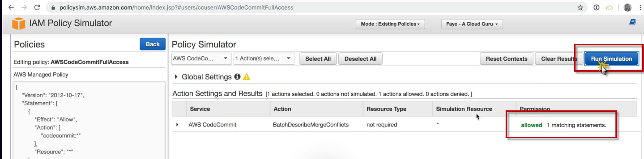The height and width of the screenshot is (159, 644).
Task: Open the Faye - A Cloud Guru menu
Action: [472, 24]
